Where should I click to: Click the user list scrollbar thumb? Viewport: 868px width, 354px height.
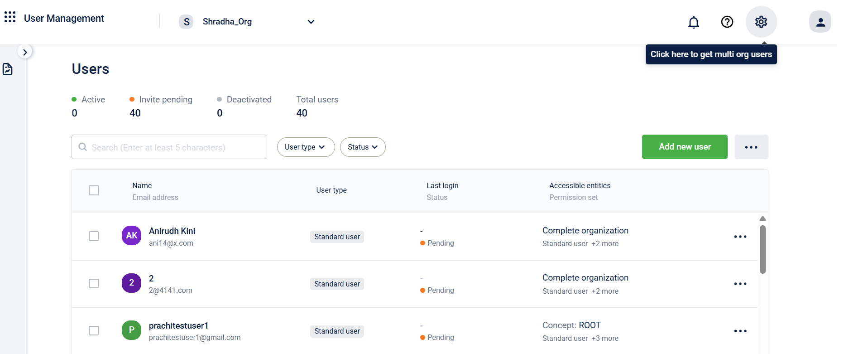point(762,249)
